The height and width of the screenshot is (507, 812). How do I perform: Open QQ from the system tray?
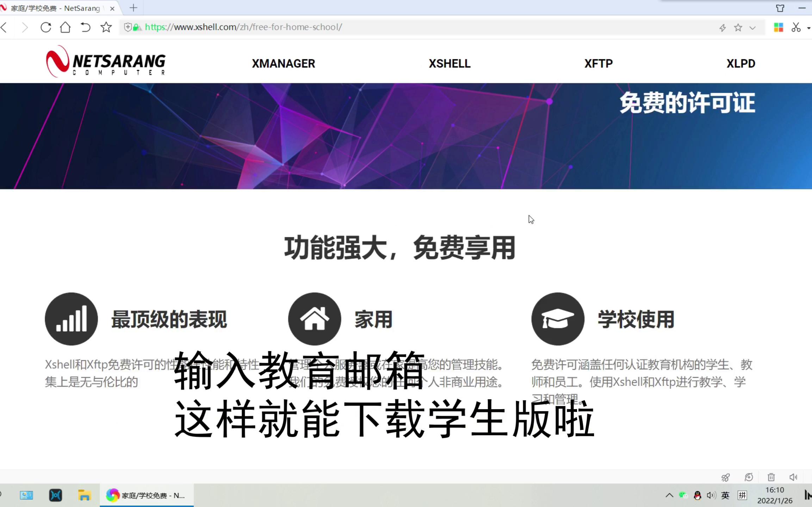[x=697, y=495]
